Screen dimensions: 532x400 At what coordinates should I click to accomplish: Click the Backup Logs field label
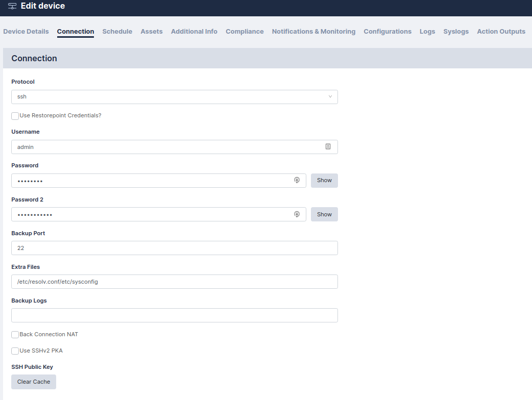(29, 301)
